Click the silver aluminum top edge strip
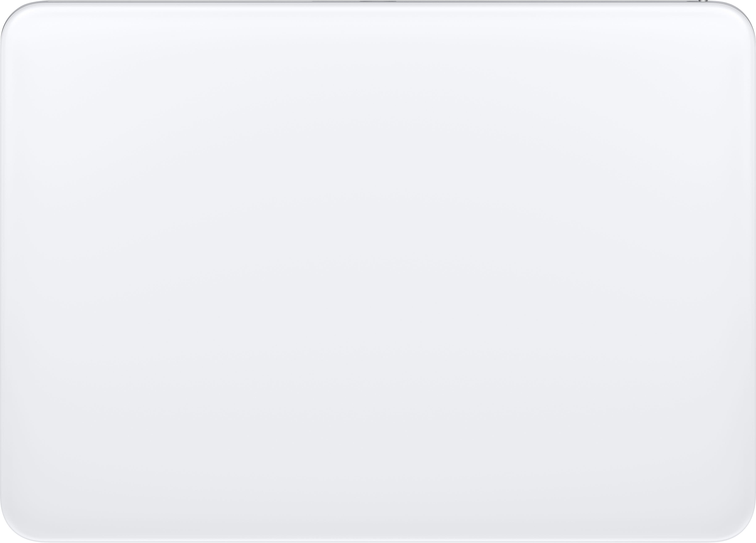The width and height of the screenshot is (756, 543). pos(378,2)
